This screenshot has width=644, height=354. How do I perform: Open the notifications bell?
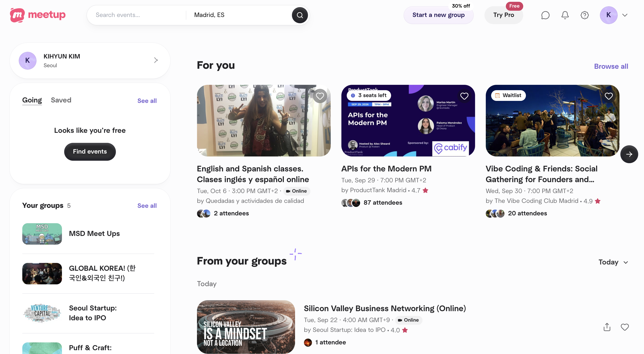tap(565, 15)
